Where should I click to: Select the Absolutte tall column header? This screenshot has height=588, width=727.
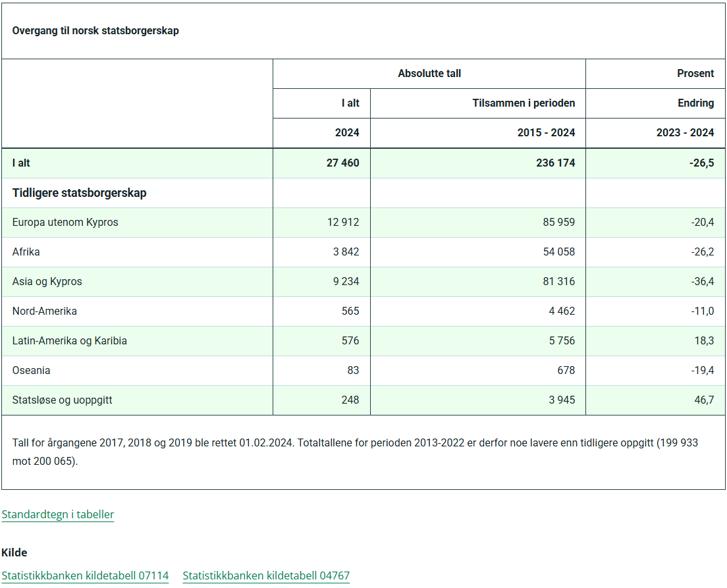[429, 73]
